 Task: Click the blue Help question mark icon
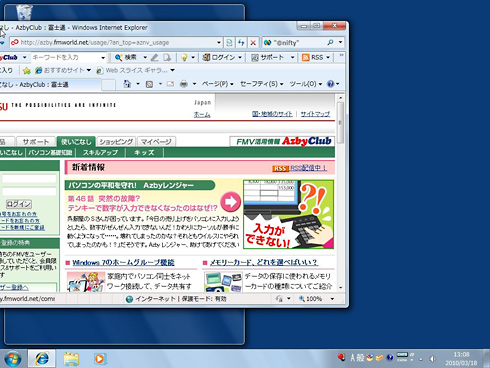330,84
